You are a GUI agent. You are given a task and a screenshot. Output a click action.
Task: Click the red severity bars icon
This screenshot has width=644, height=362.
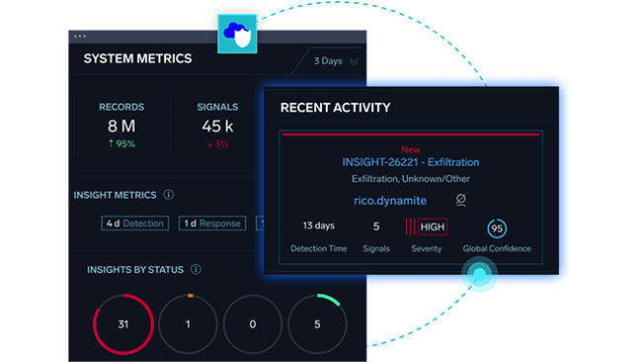(410, 226)
